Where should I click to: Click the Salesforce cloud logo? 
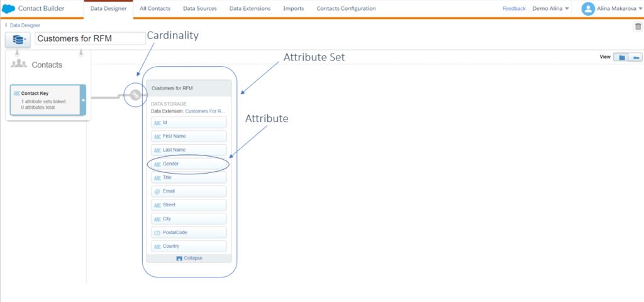pos(9,9)
